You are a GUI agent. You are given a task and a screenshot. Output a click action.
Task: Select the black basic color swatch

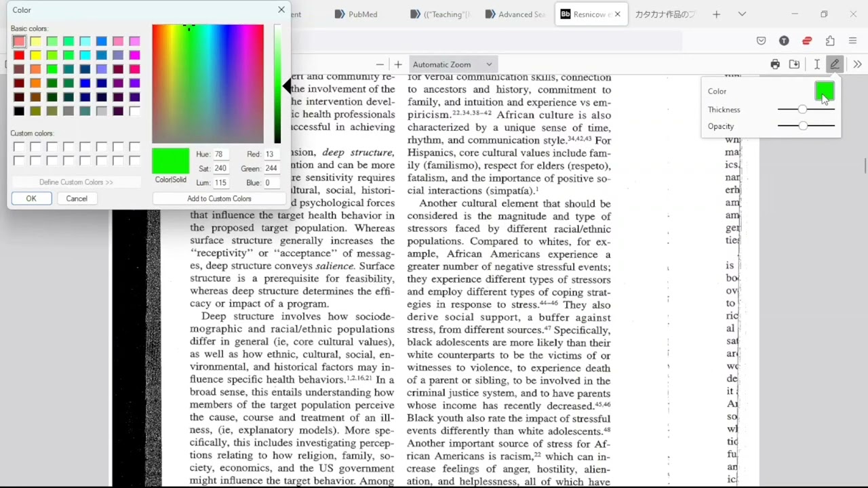19,110
